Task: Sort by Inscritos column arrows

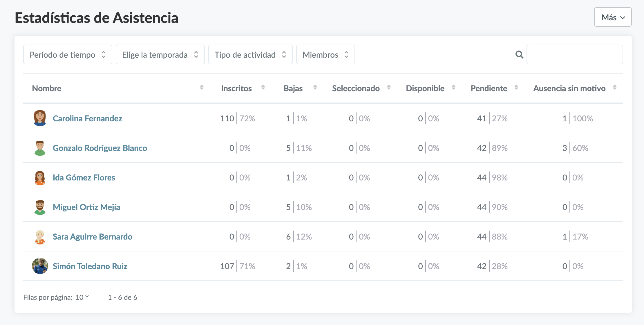Action: point(263,87)
